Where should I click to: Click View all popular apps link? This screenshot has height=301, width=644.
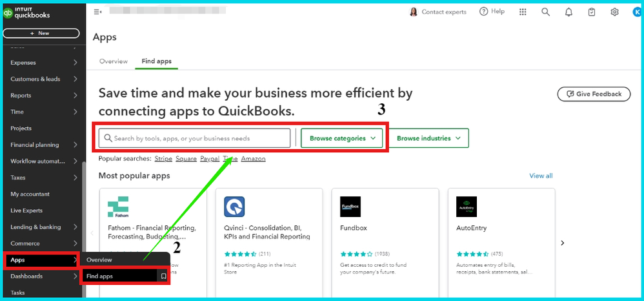[541, 176]
